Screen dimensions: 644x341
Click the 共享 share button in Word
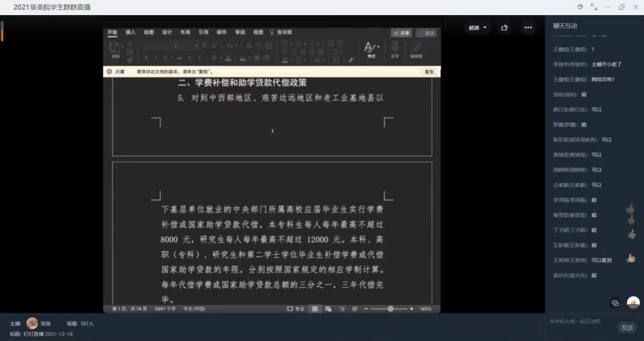(x=401, y=33)
